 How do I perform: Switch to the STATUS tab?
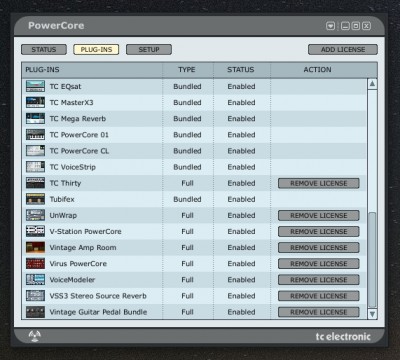44,50
